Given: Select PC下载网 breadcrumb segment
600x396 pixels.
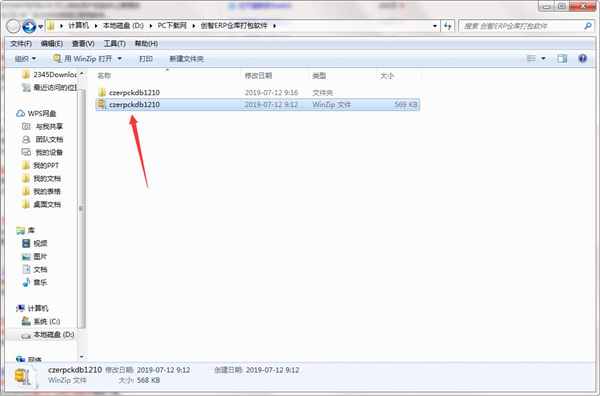Looking at the screenshot, I should (x=172, y=26).
